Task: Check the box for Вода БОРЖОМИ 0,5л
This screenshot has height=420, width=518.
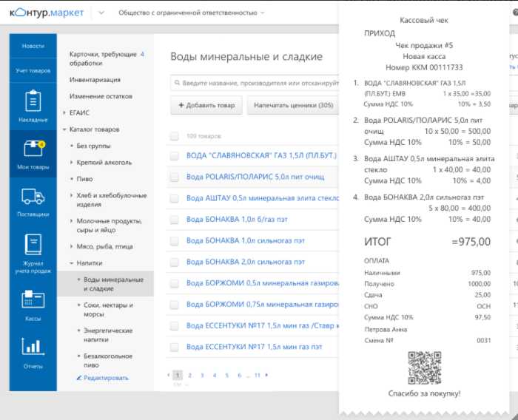Action: (175, 283)
